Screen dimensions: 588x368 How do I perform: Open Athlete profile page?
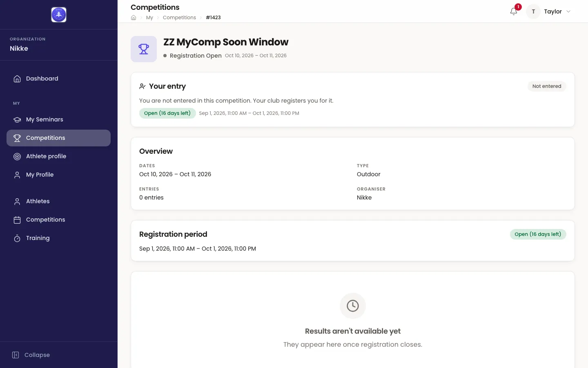coord(58,156)
